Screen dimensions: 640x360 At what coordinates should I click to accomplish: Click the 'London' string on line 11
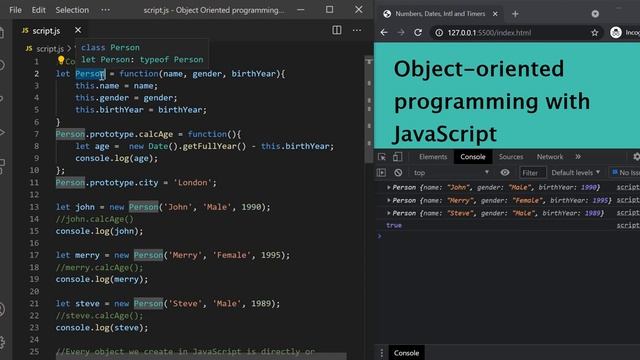pyautogui.click(x=192, y=183)
